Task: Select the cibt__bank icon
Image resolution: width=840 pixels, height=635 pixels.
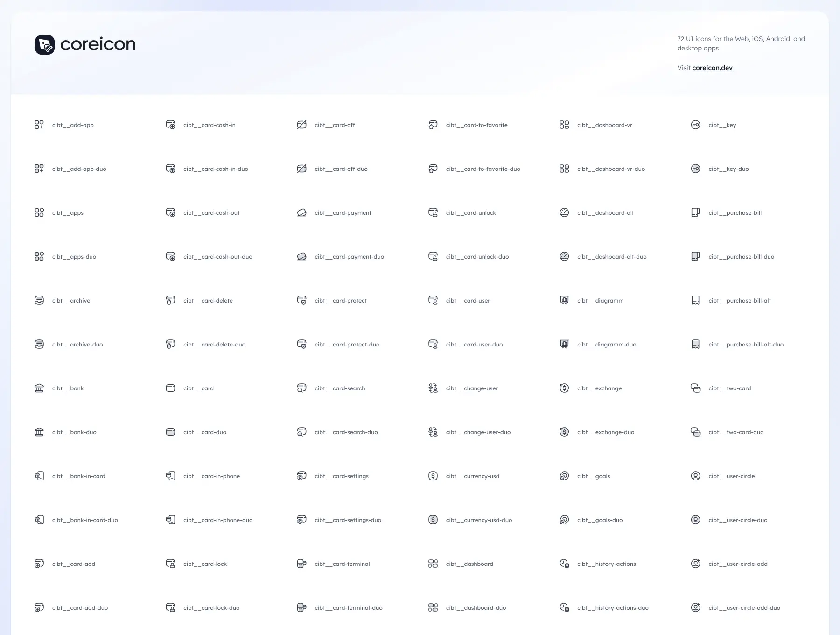Action: pos(39,388)
